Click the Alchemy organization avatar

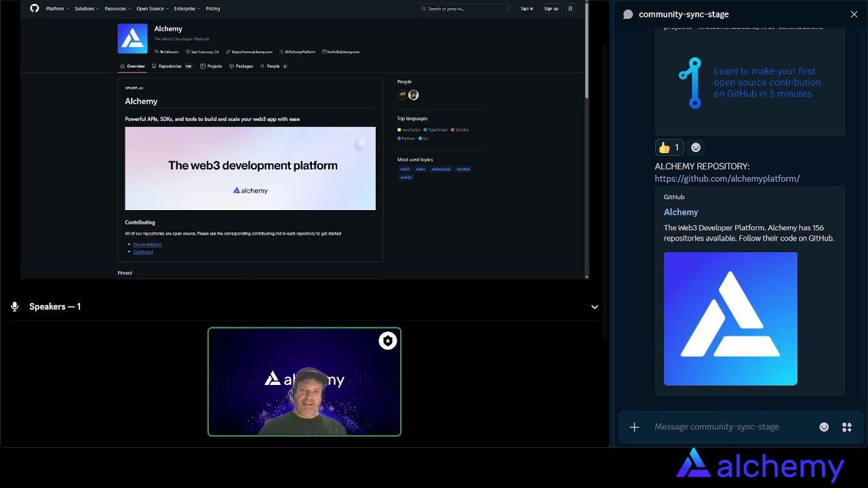[x=132, y=39]
